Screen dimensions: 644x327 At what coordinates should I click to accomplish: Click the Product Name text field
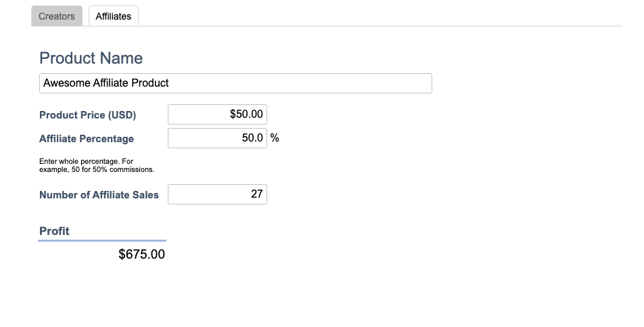pos(235,83)
